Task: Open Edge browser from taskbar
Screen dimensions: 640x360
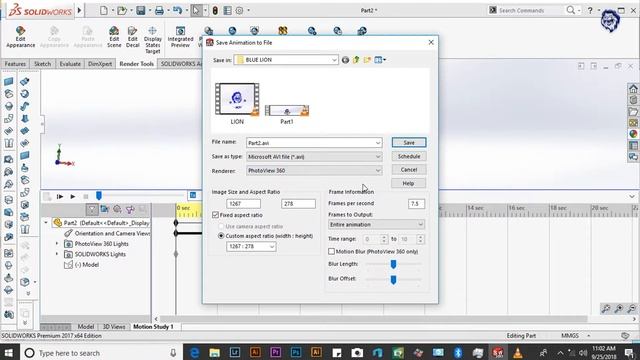Action: (195, 353)
